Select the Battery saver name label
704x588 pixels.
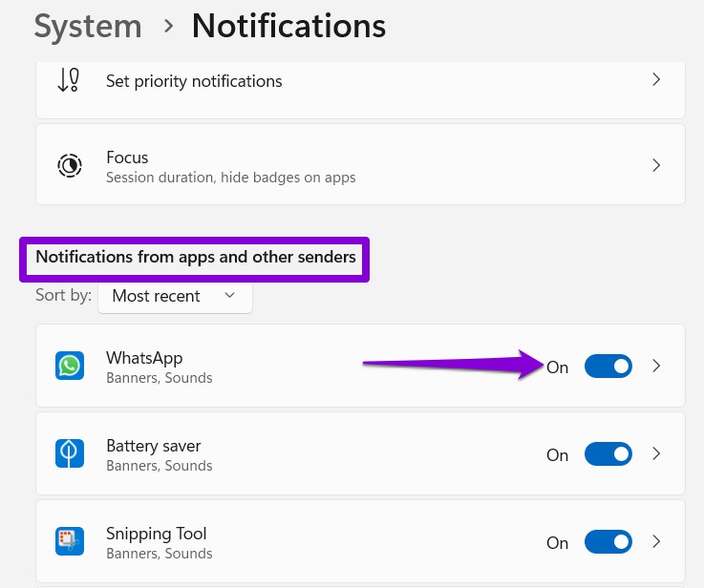[154, 446]
